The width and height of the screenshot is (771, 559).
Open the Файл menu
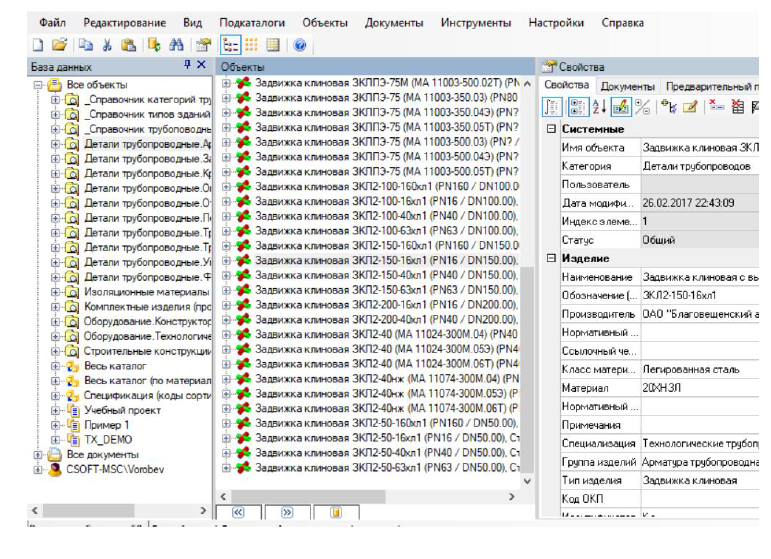[x=52, y=23]
